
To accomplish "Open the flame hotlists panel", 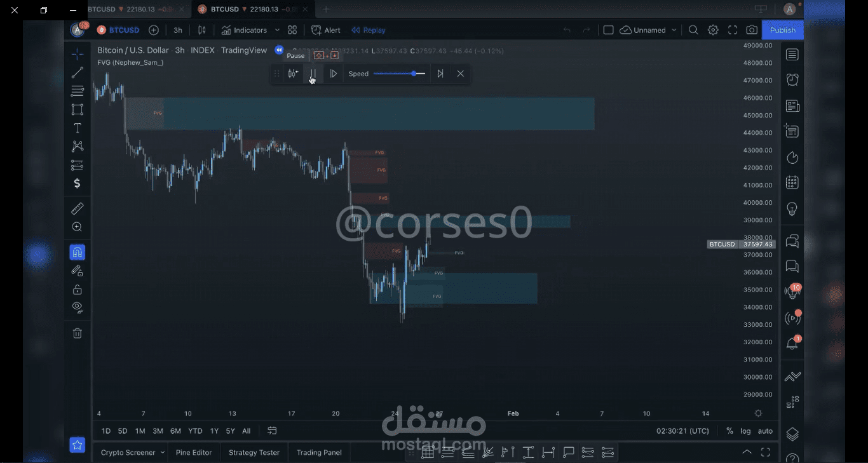I will pyautogui.click(x=792, y=158).
